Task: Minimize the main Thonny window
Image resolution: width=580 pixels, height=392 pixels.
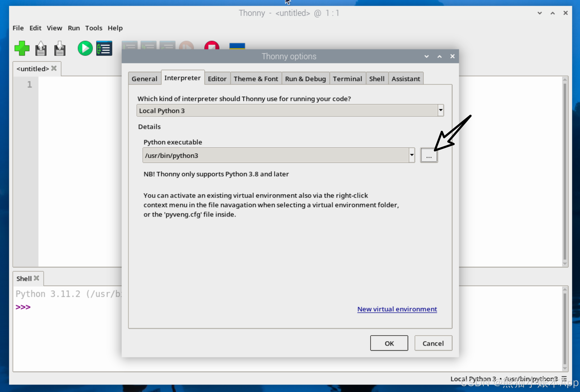Action: (540, 13)
